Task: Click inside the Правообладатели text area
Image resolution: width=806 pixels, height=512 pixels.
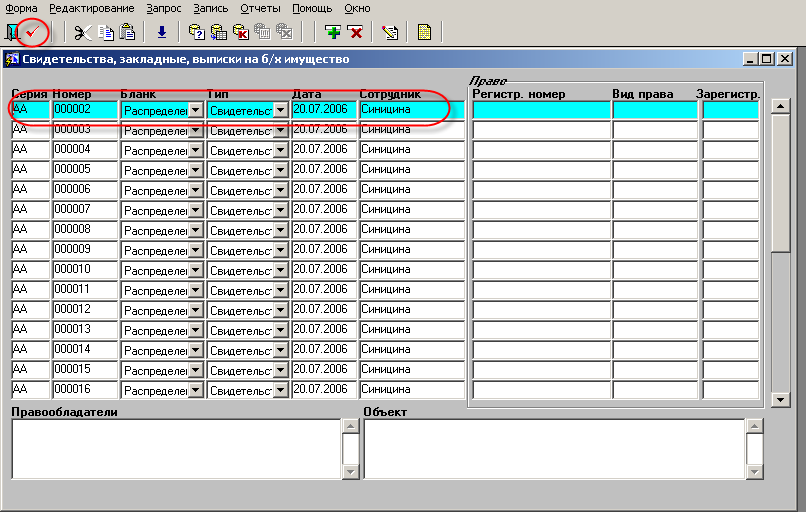Action: pos(176,449)
